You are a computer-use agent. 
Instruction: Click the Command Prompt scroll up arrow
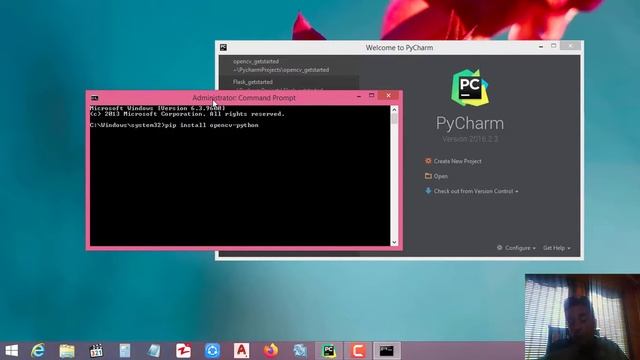point(394,109)
